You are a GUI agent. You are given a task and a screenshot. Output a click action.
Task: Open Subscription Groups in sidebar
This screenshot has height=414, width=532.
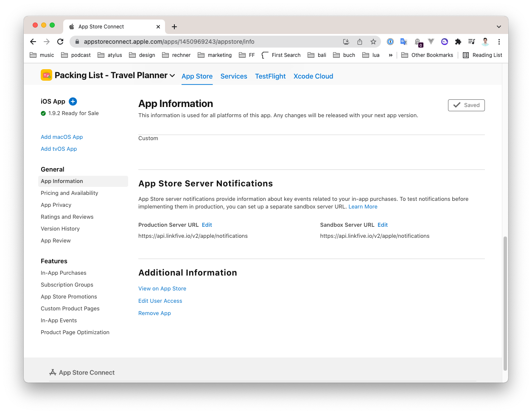pyautogui.click(x=67, y=285)
